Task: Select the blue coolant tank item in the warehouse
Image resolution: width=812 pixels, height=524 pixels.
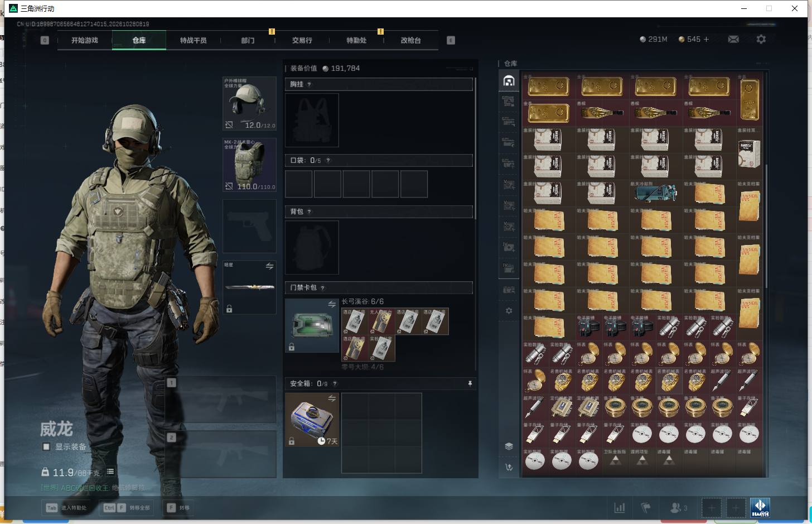Action: (655, 194)
